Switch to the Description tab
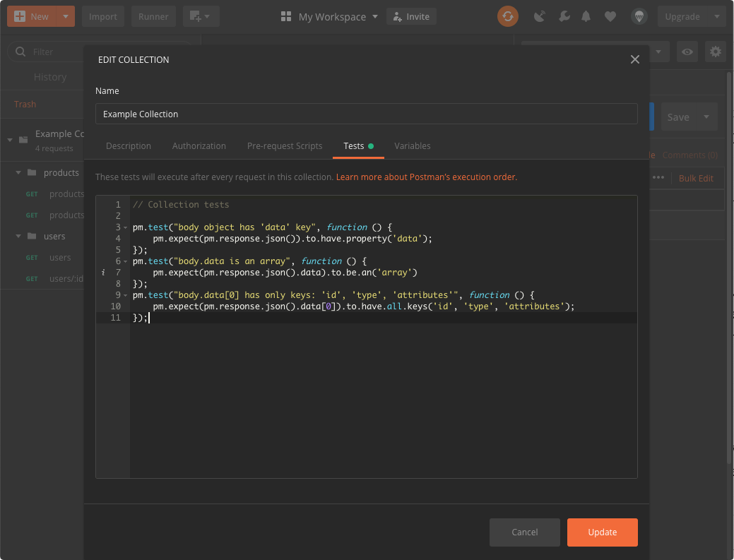Screen dimensions: 734x560 click(129, 146)
